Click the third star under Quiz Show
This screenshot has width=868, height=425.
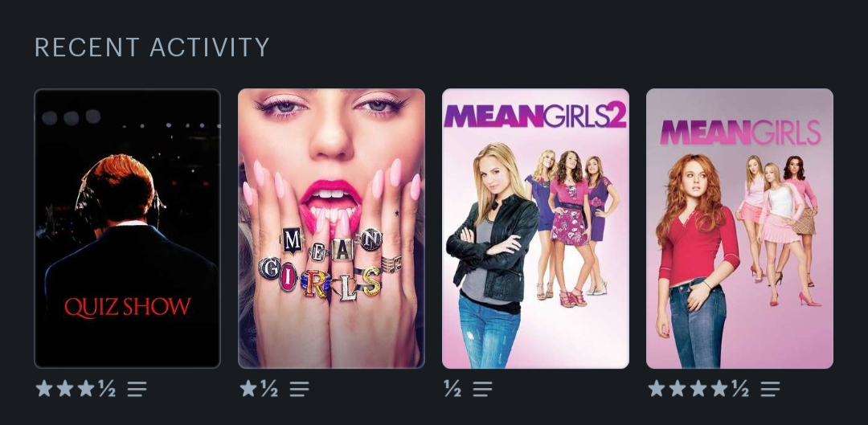click(86, 389)
